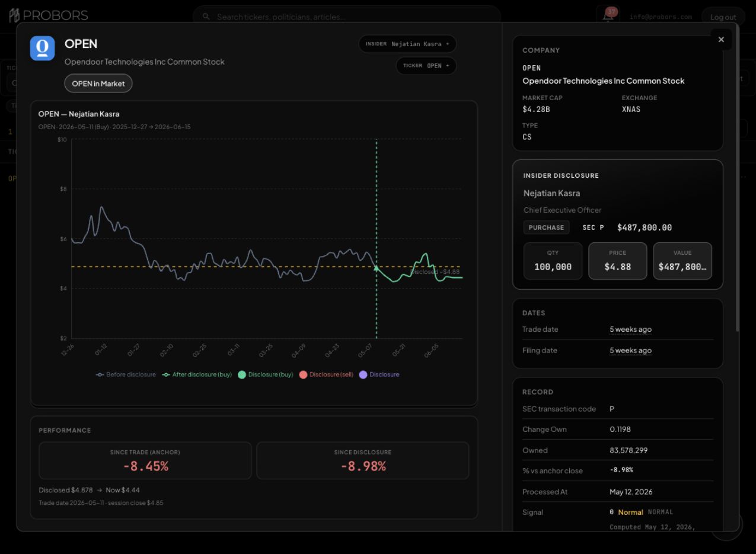Click the Processed At May 12, 2026 value
This screenshot has height=554, width=756.
click(631, 492)
